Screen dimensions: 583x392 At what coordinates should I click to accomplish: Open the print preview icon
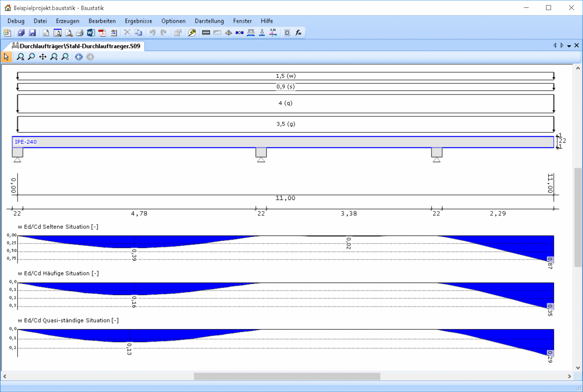point(69,33)
